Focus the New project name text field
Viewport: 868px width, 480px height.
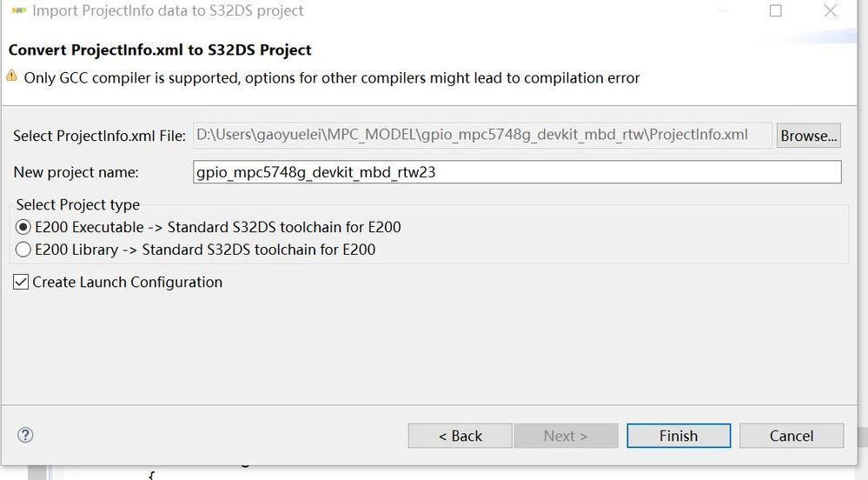517,172
